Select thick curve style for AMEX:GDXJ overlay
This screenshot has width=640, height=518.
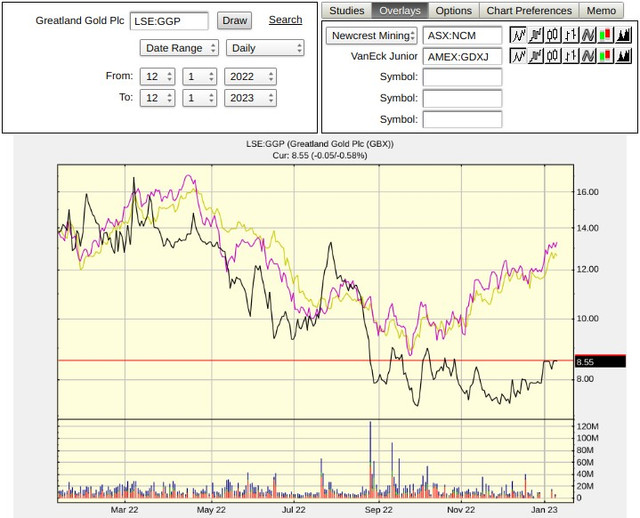tap(588, 56)
